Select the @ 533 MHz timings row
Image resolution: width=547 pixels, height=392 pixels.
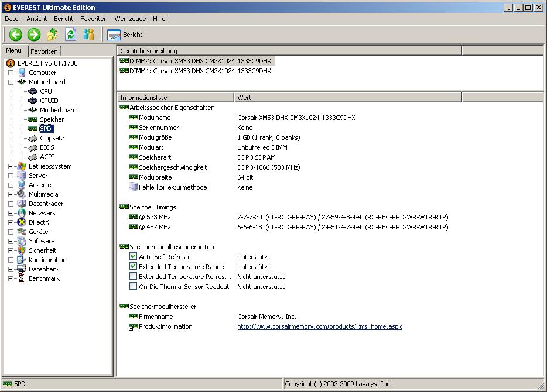click(289, 217)
